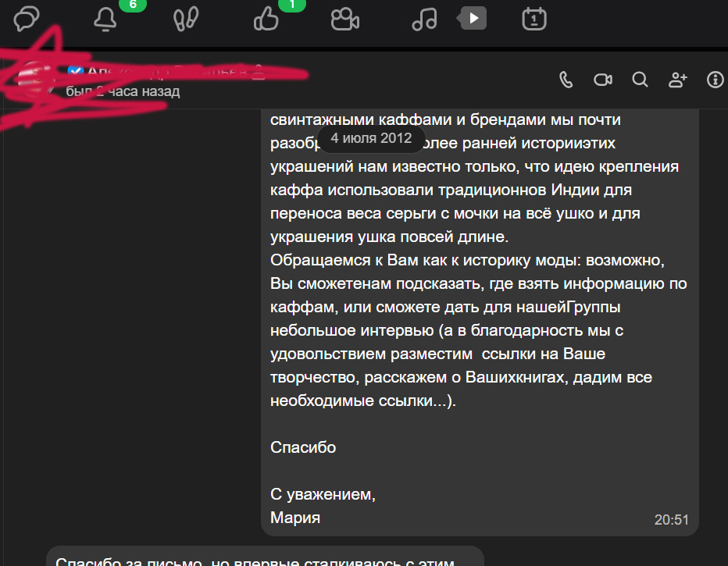
Task: Click the footprints icon in the top bar
Action: (184, 16)
